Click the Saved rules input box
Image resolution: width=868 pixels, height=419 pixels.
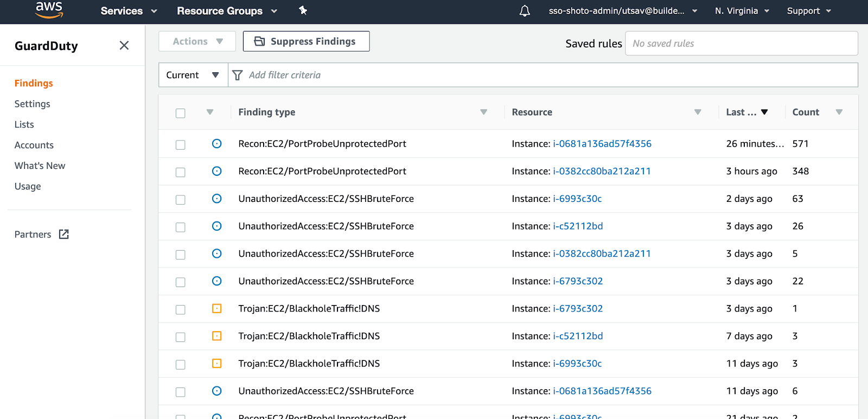point(742,43)
